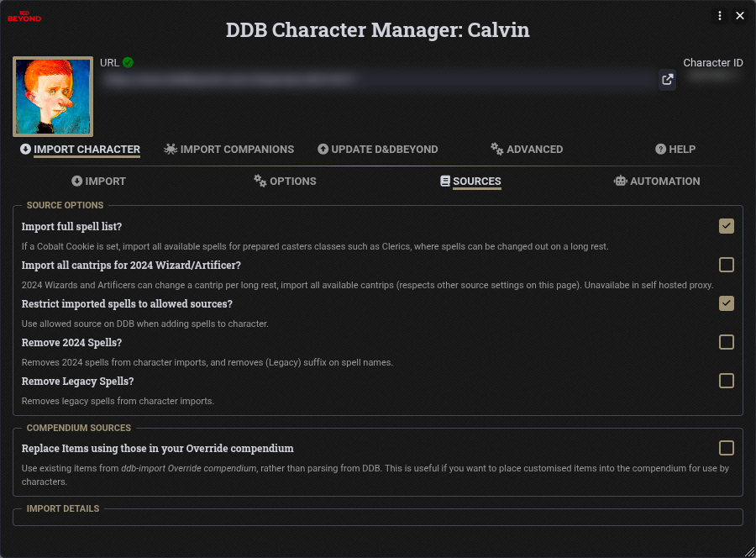Enable Remove 2024 Spells checkbox
This screenshot has height=558, width=756.
[726, 342]
